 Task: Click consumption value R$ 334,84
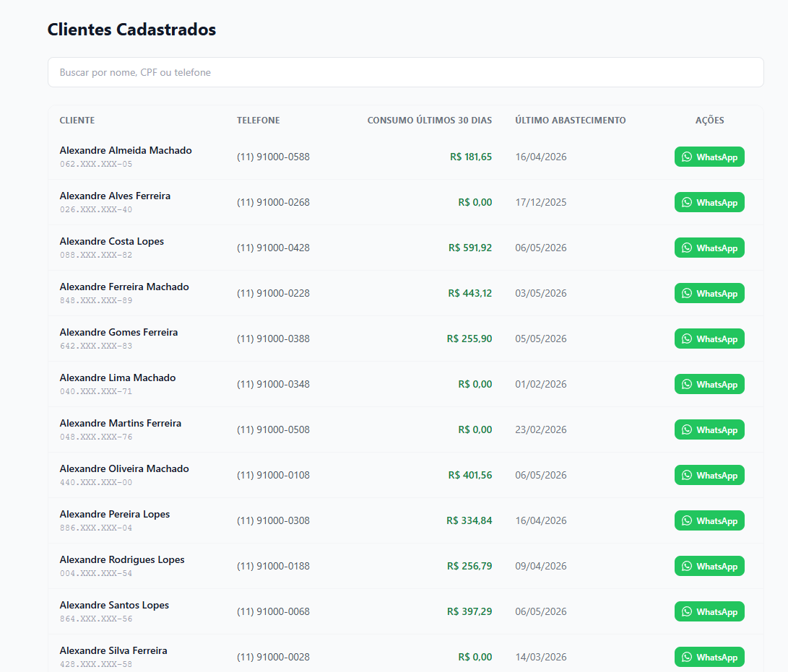pos(469,520)
